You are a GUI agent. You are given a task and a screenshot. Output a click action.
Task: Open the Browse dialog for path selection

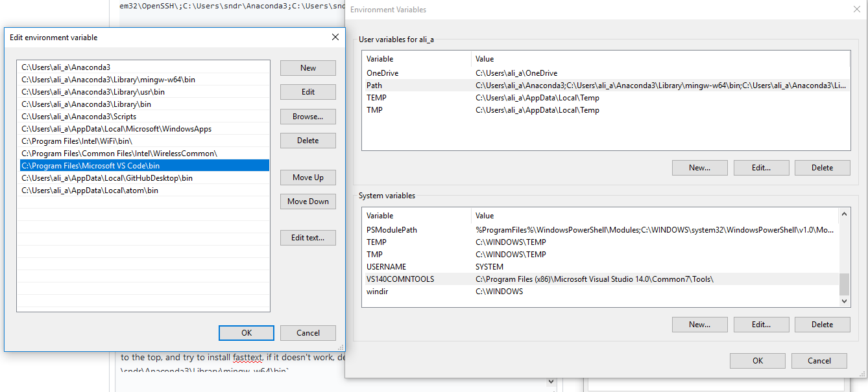point(307,116)
